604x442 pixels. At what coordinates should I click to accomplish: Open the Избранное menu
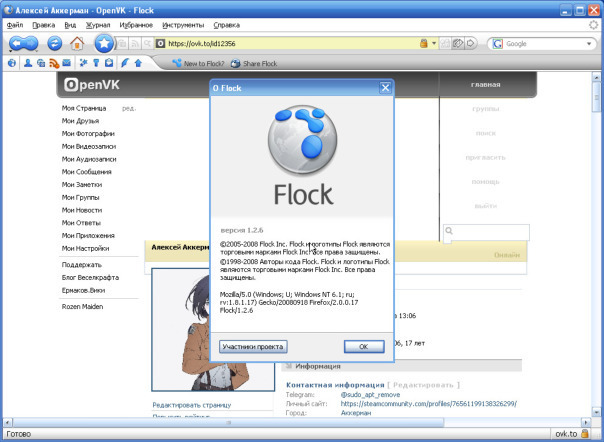coord(136,25)
